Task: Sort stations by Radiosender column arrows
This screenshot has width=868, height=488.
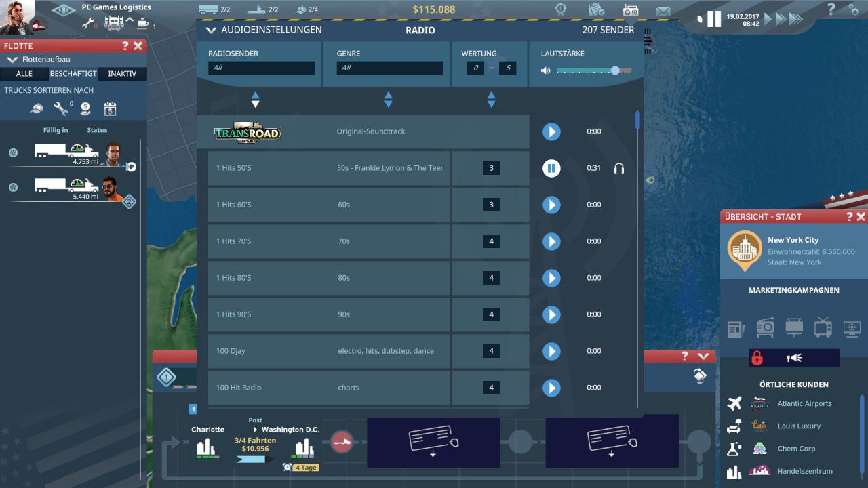Action: [255, 100]
